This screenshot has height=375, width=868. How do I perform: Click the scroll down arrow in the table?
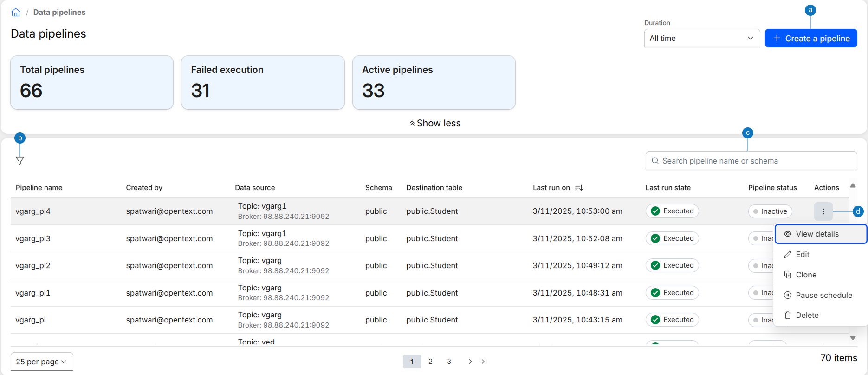coord(853,338)
